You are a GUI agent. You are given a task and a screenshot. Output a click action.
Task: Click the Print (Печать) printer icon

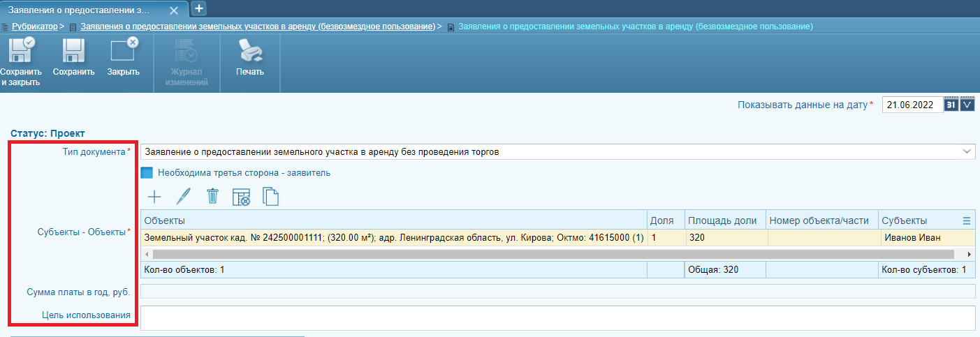(x=249, y=52)
